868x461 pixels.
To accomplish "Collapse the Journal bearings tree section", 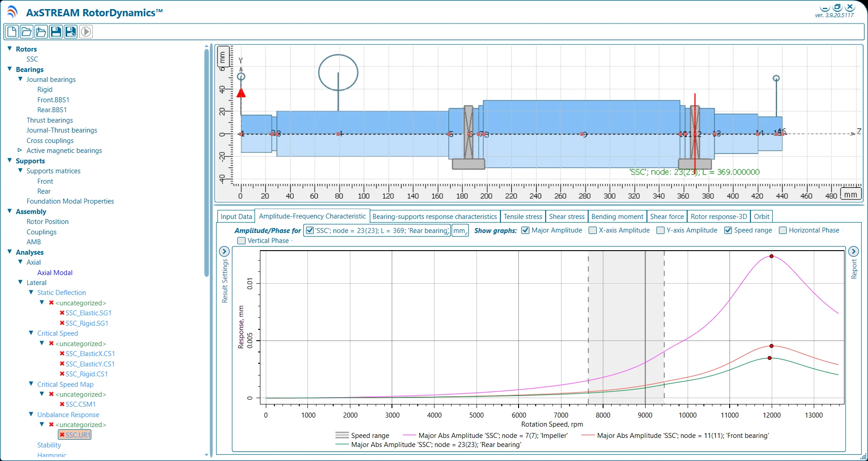I will click(20, 79).
